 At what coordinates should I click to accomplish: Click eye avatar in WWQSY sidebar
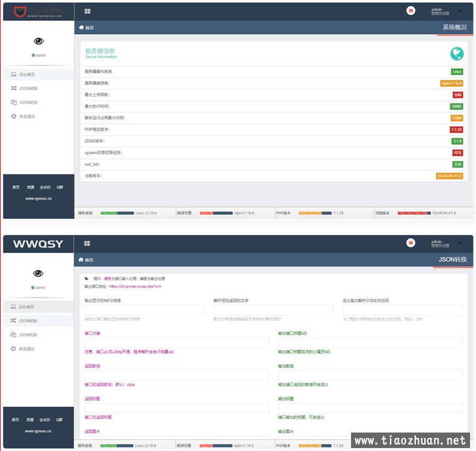point(38,274)
